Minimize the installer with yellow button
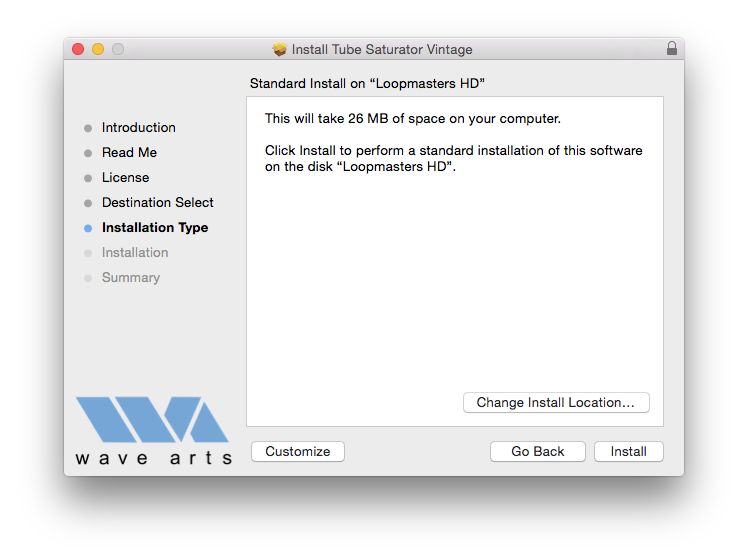 [x=98, y=49]
